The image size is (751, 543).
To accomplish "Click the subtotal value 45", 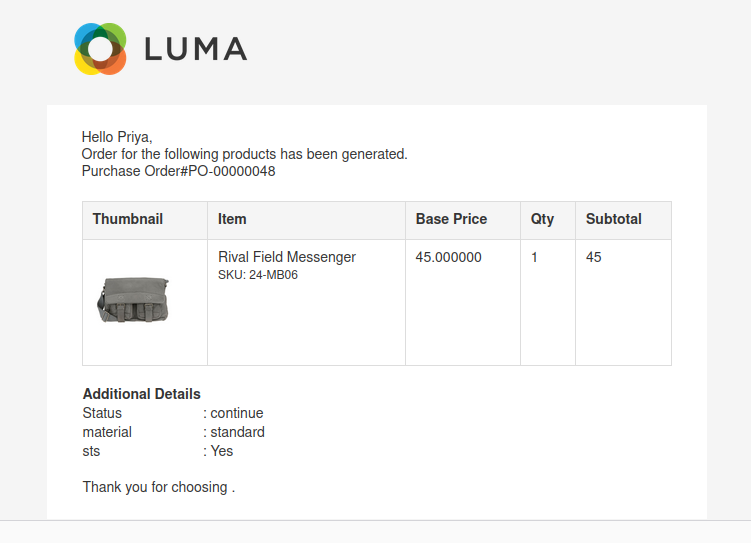I will [594, 257].
